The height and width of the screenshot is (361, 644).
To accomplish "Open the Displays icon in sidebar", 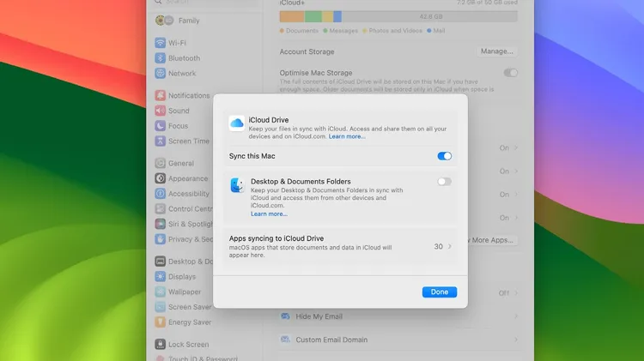I will pos(161,276).
